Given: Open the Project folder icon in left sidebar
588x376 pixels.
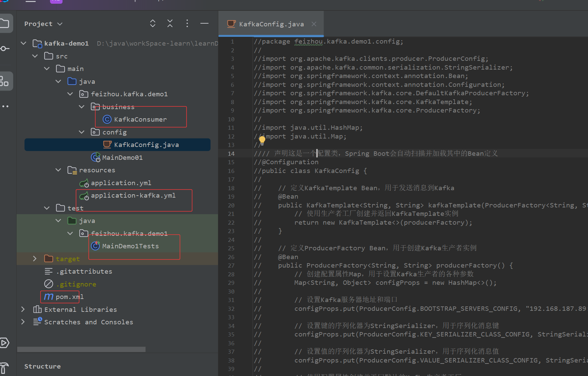Looking at the screenshot, I should pos(5,23).
